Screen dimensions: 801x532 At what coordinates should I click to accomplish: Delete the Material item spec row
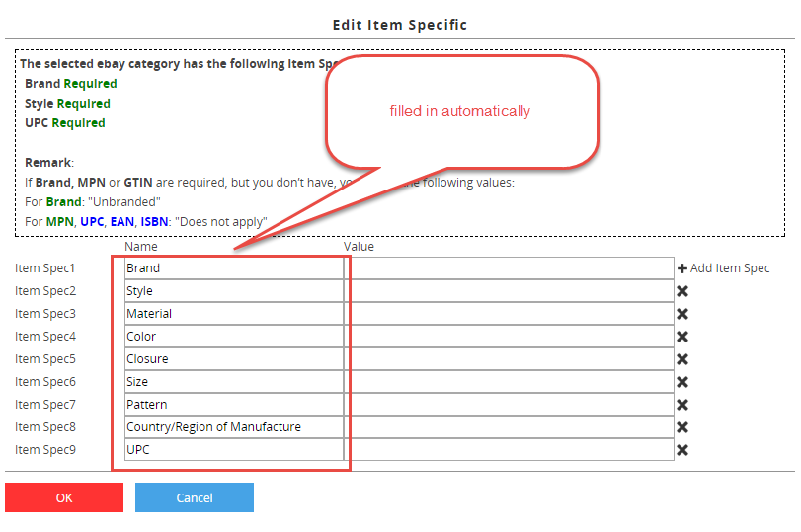point(681,314)
